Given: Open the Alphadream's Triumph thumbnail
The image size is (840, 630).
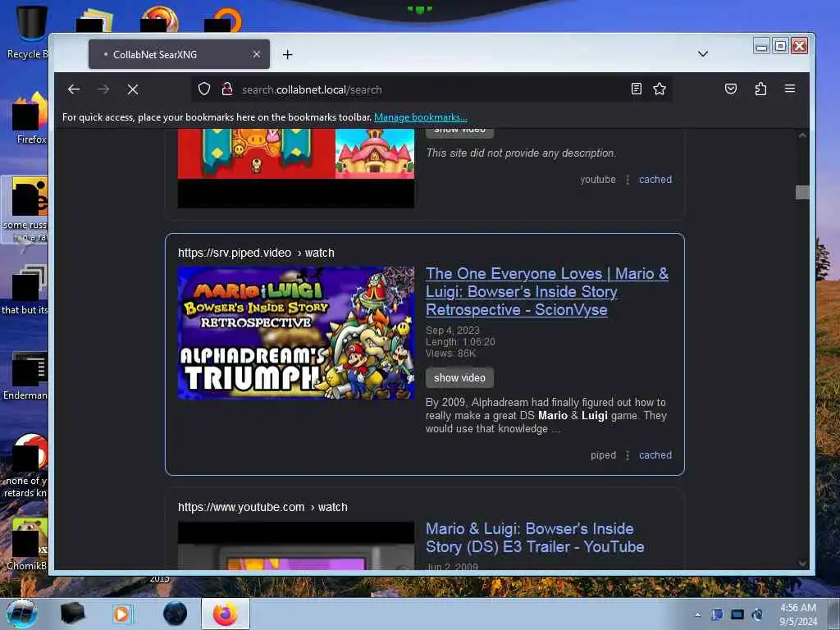Looking at the screenshot, I should coord(296,333).
